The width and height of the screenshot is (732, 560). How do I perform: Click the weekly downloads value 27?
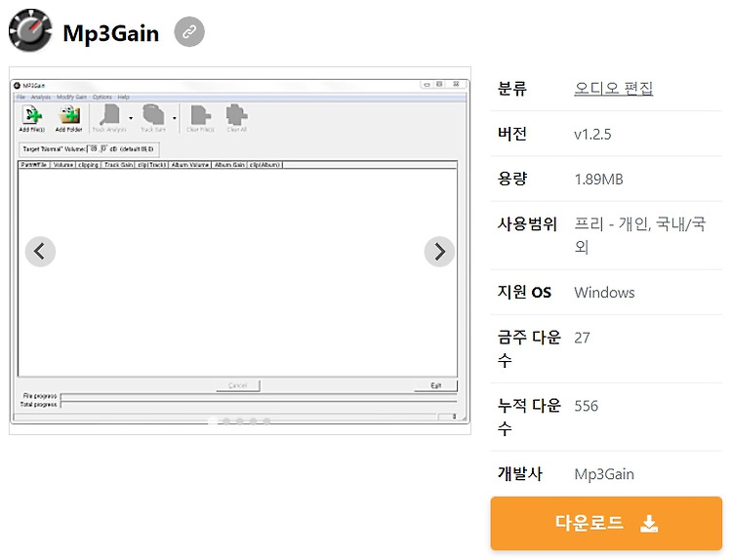(582, 338)
